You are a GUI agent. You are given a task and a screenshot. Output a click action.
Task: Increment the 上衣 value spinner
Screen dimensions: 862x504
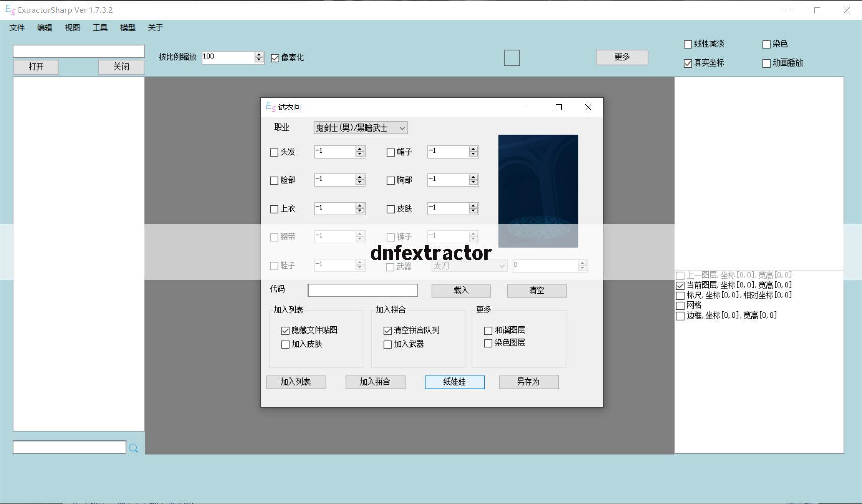pos(360,206)
